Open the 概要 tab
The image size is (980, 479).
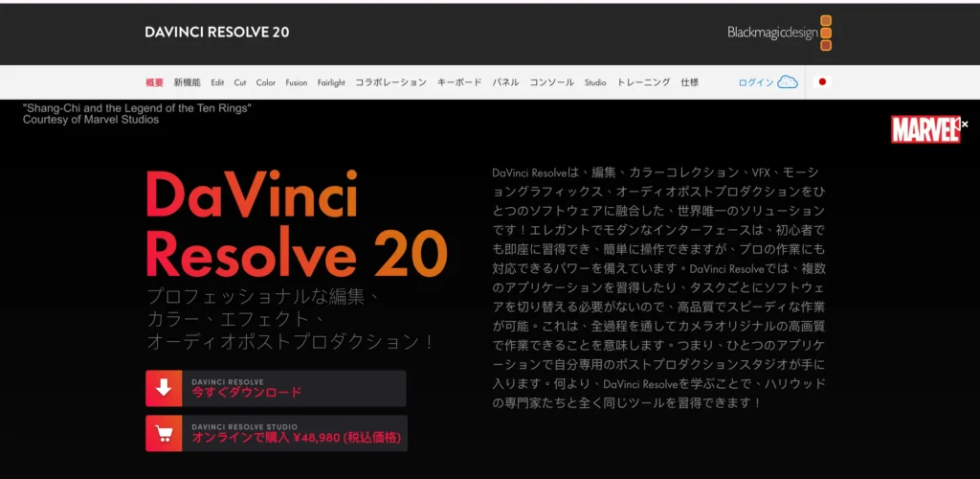pos(154,82)
